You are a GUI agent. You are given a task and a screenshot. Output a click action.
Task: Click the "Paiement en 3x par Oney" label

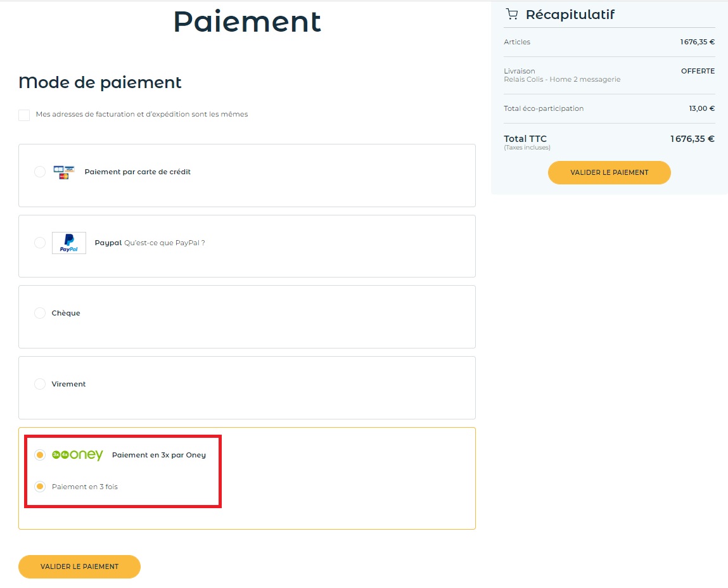(x=159, y=455)
